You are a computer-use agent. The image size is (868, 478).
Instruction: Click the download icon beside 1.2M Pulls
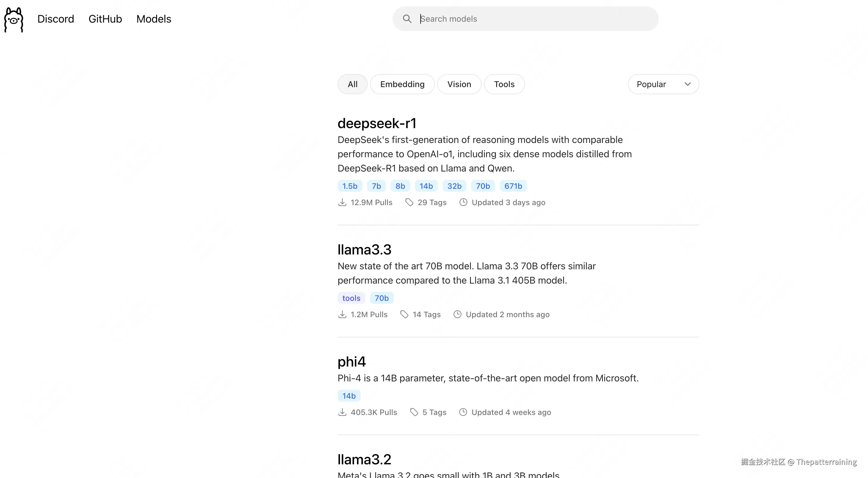342,314
